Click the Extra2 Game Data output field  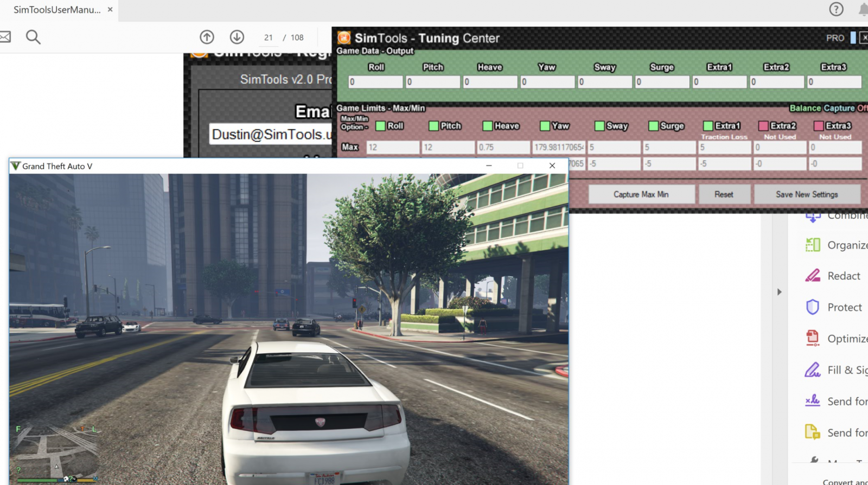(777, 82)
